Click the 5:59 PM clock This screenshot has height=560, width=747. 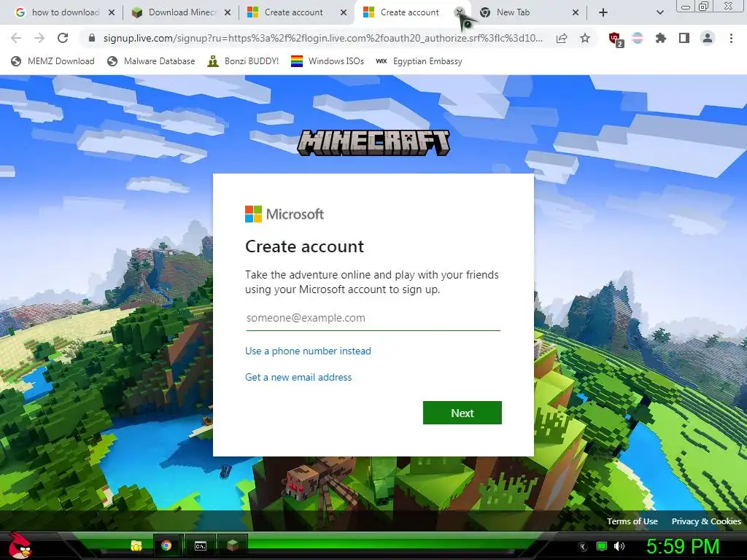click(683, 546)
